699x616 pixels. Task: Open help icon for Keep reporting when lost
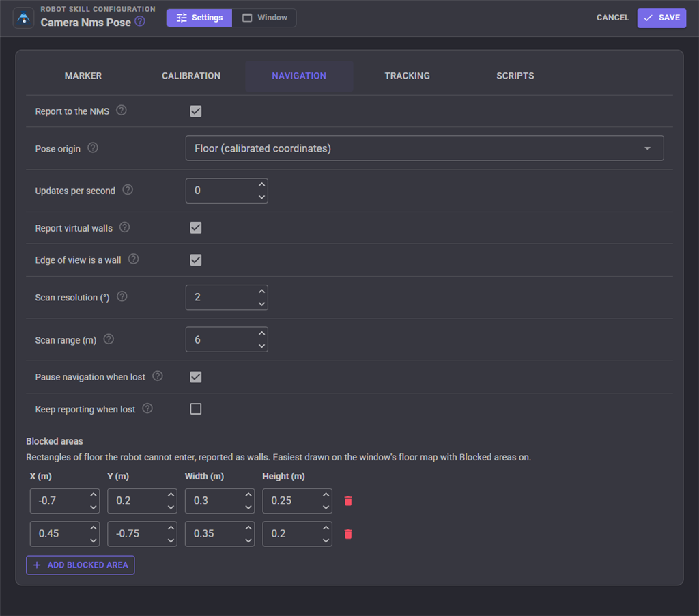click(147, 408)
